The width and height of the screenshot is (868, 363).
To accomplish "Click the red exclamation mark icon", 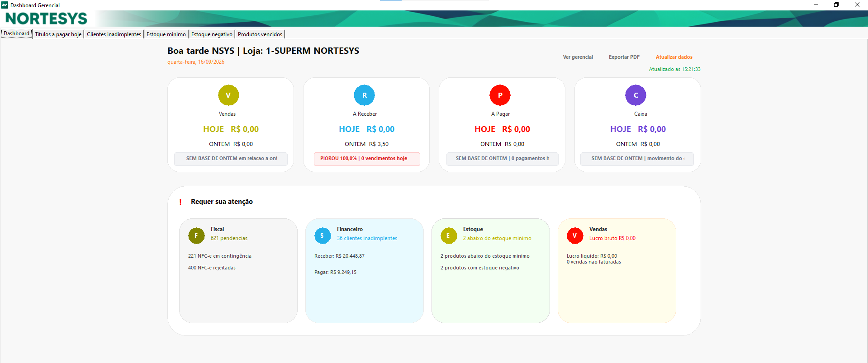I will [180, 202].
